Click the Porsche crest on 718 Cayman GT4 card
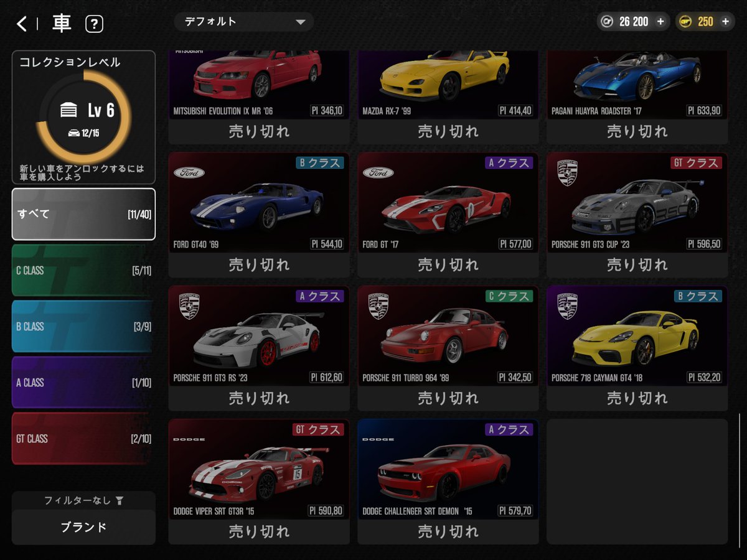 click(x=568, y=306)
